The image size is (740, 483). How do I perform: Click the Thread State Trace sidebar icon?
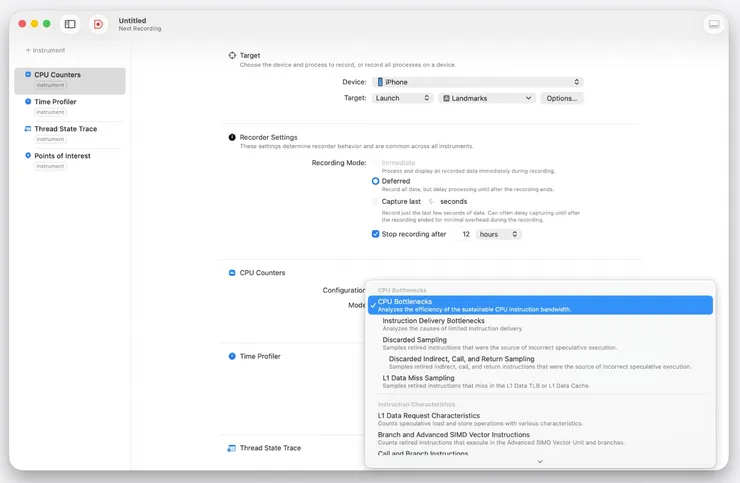pos(28,128)
